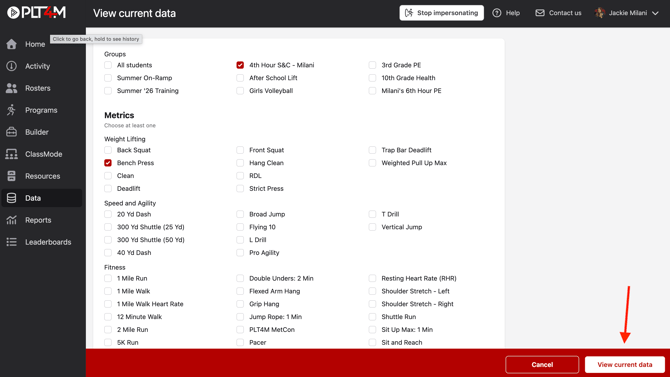
Task: Check the Hang Clean metric
Action: pyautogui.click(x=240, y=163)
